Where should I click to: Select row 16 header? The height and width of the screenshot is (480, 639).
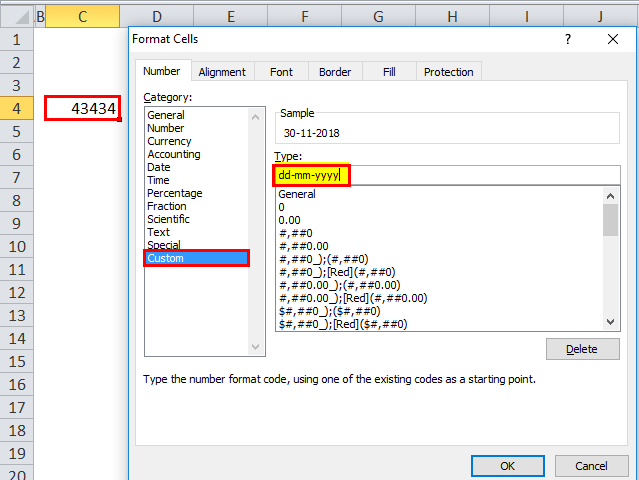(x=16, y=384)
